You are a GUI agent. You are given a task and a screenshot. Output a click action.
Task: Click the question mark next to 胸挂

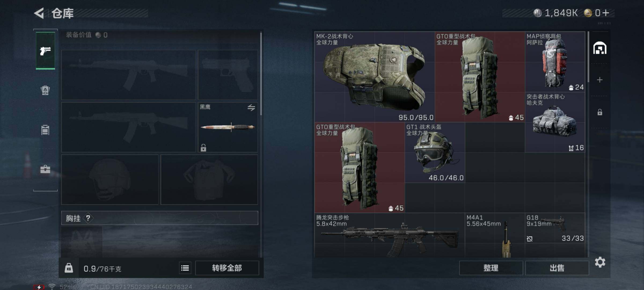(88, 218)
